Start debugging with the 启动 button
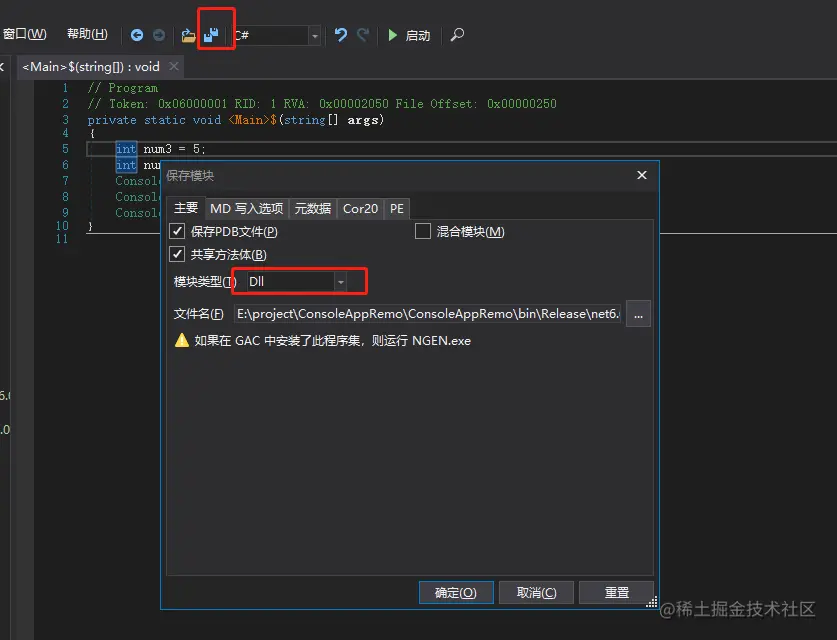 pyautogui.click(x=409, y=36)
